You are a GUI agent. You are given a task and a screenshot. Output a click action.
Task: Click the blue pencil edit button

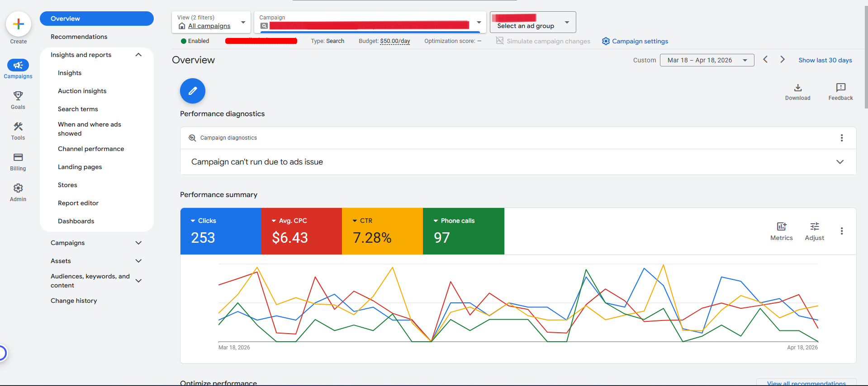click(x=193, y=91)
